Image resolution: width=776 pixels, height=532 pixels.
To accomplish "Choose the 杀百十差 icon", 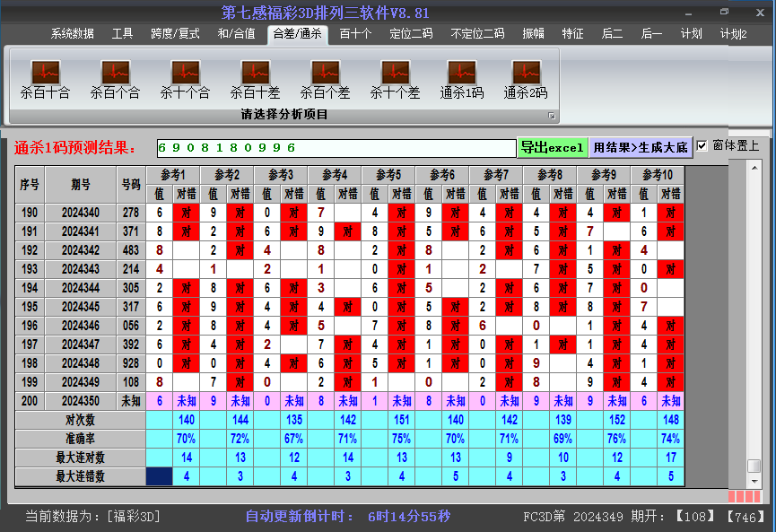I will click(256, 80).
